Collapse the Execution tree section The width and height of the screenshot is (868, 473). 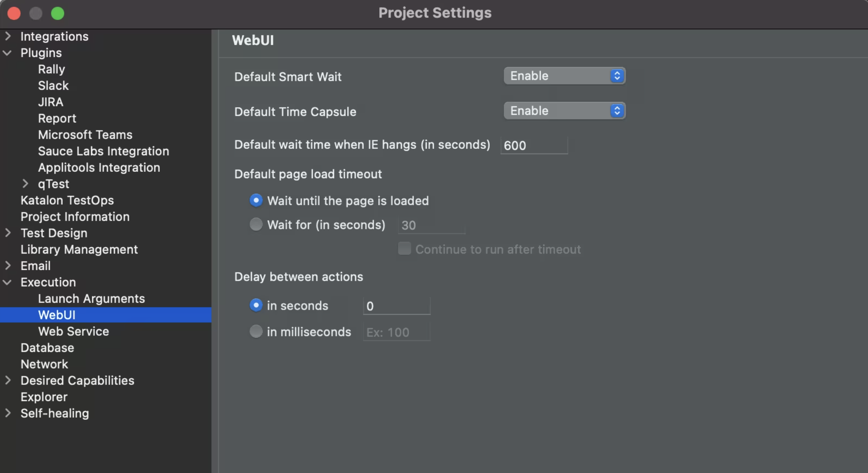[x=8, y=282]
